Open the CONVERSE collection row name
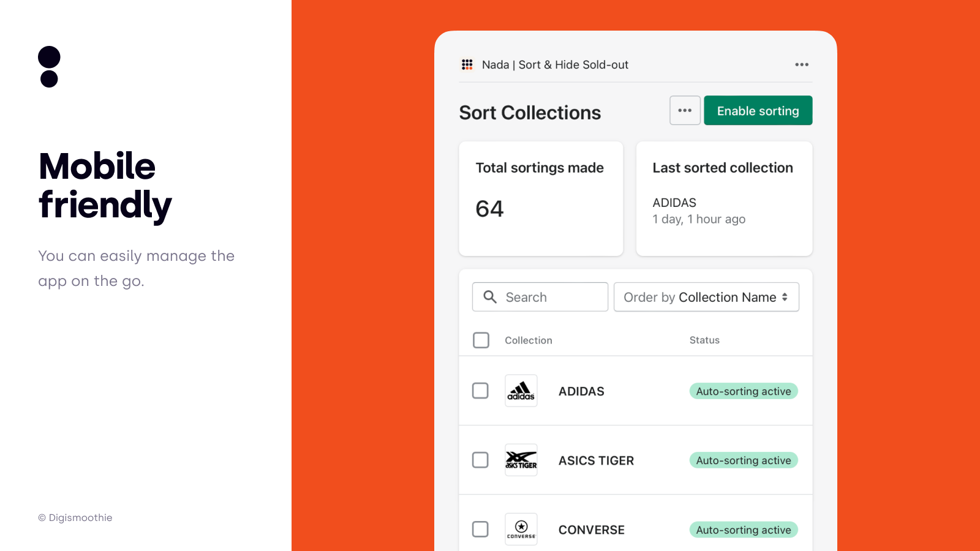980x551 pixels. tap(592, 530)
